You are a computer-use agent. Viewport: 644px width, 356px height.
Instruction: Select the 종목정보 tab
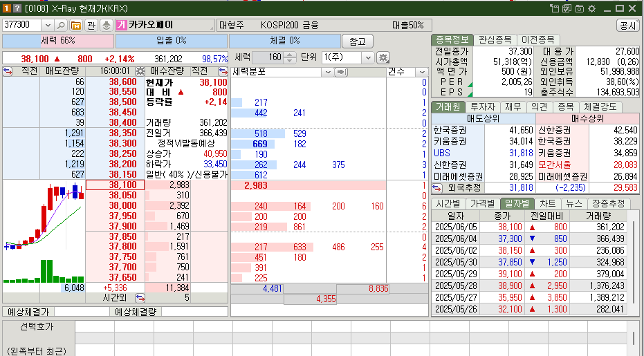pyautogui.click(x=452, y=40)
